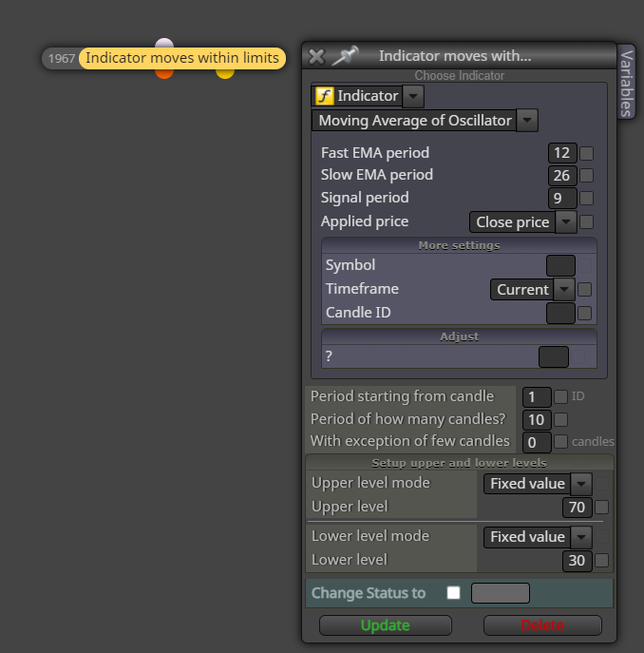Click the Candle ID input field
Viewport: 644px width, 653px height.
pos(560,313)
